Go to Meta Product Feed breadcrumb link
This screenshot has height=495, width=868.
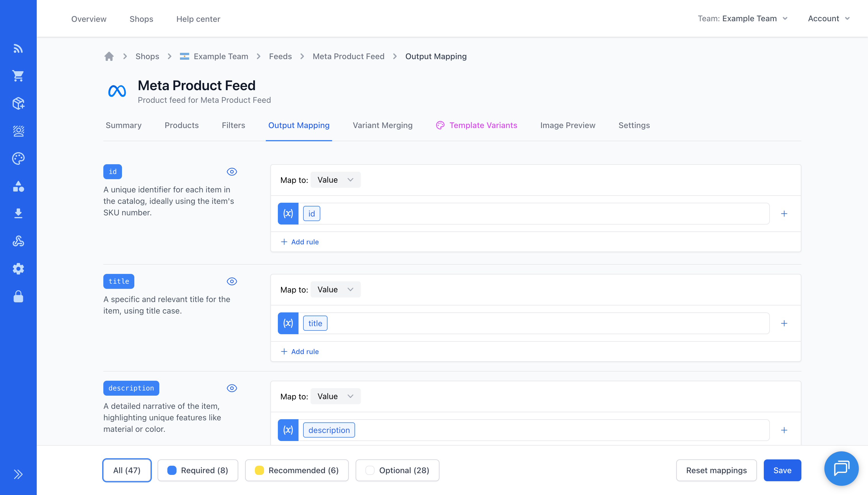[348, 57]
